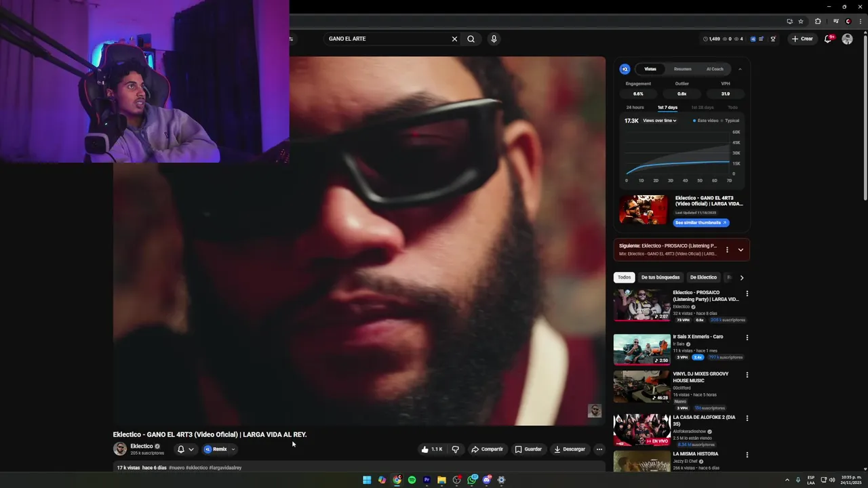Select De Eklectico filter chip
The height and width of the screenshot is (488, 868).
703,277
